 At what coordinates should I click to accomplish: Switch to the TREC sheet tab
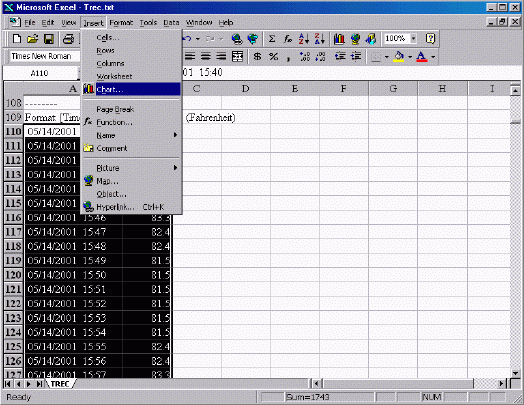[x=60, y=384]
